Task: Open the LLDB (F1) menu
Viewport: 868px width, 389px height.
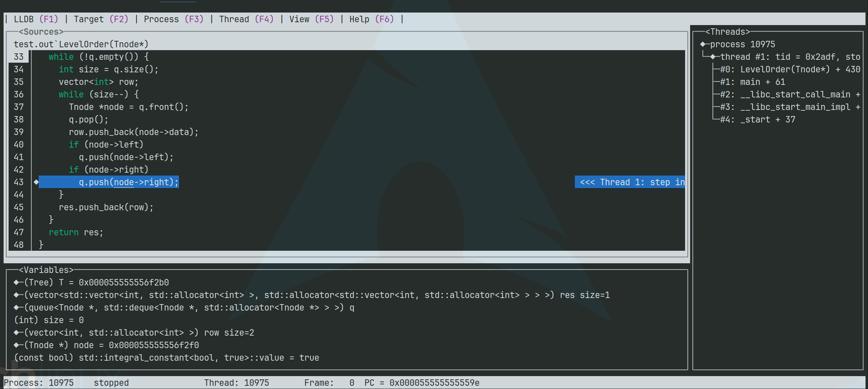Action: click(35, 19)
